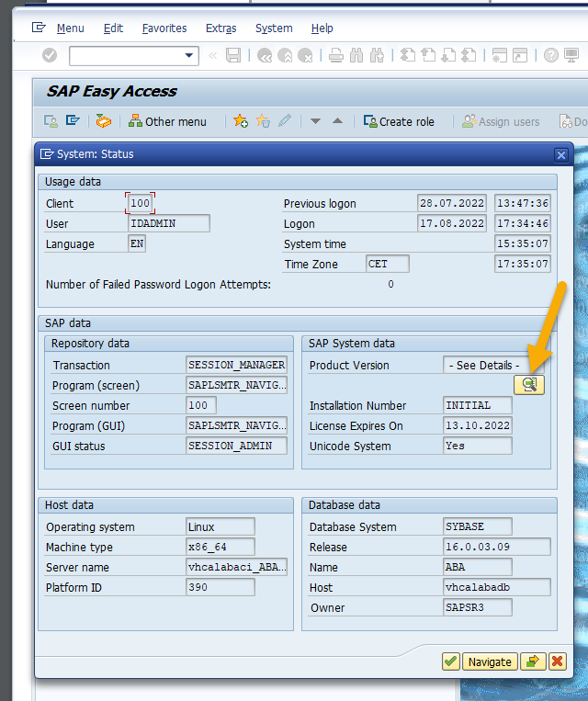Click the Help question mark icon

550,56
